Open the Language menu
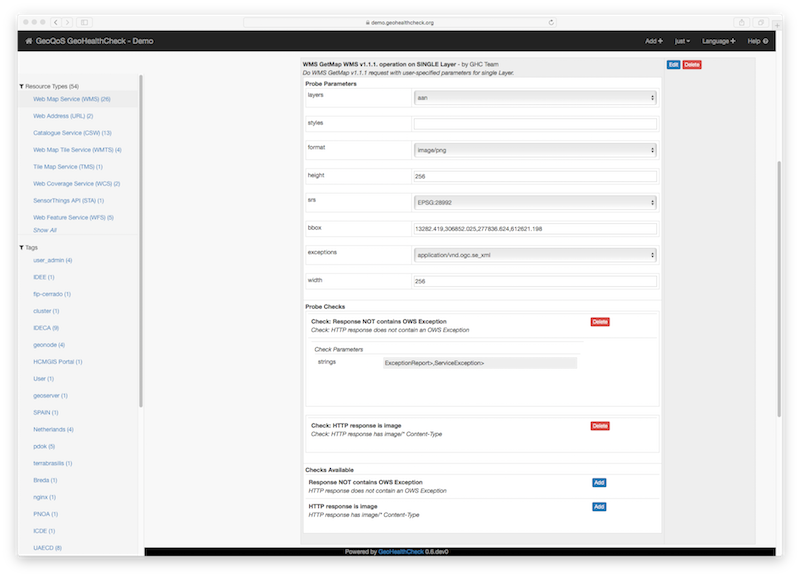This screenshot has width=800, height=577. pos(718,41)
